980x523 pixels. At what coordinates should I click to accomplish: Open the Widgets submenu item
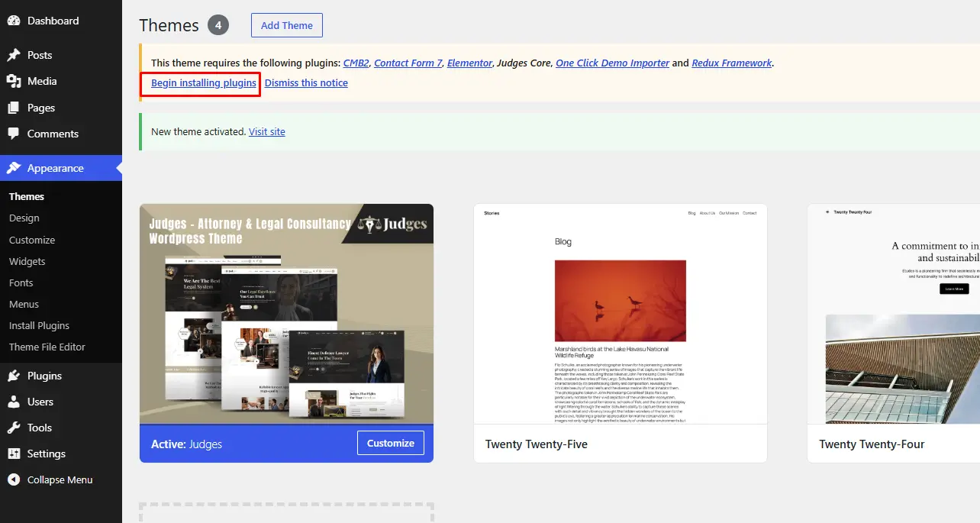pos(27,261)
